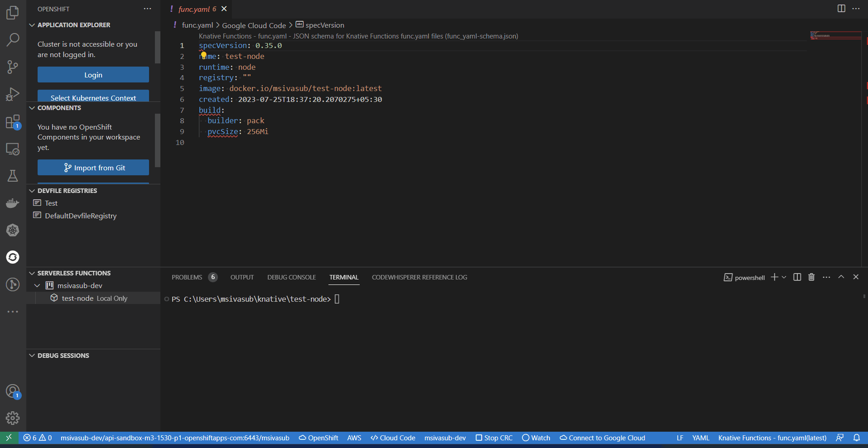
Task: Switch to the Debug Console tab
Action: tap(291, 277)
